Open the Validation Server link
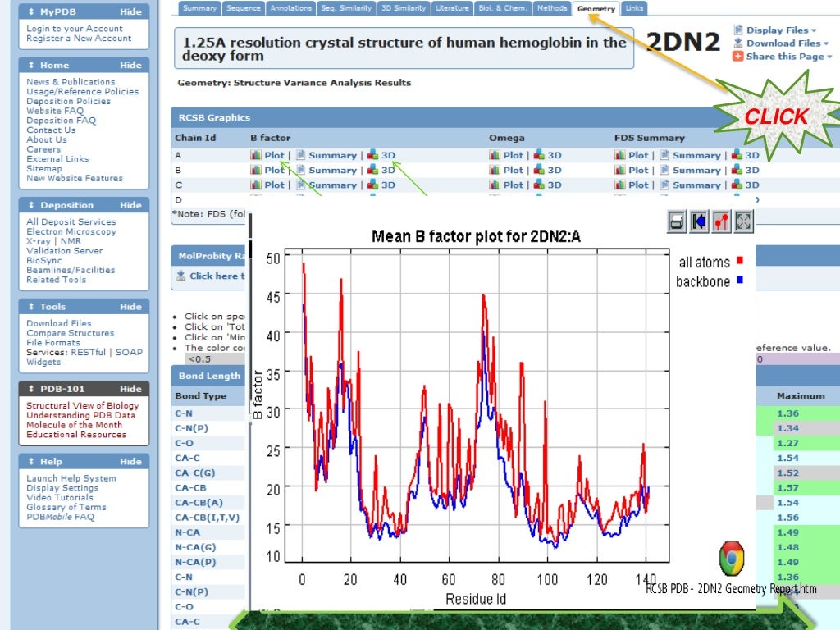This screenshot has width=840, height=630. click(64, 250)
